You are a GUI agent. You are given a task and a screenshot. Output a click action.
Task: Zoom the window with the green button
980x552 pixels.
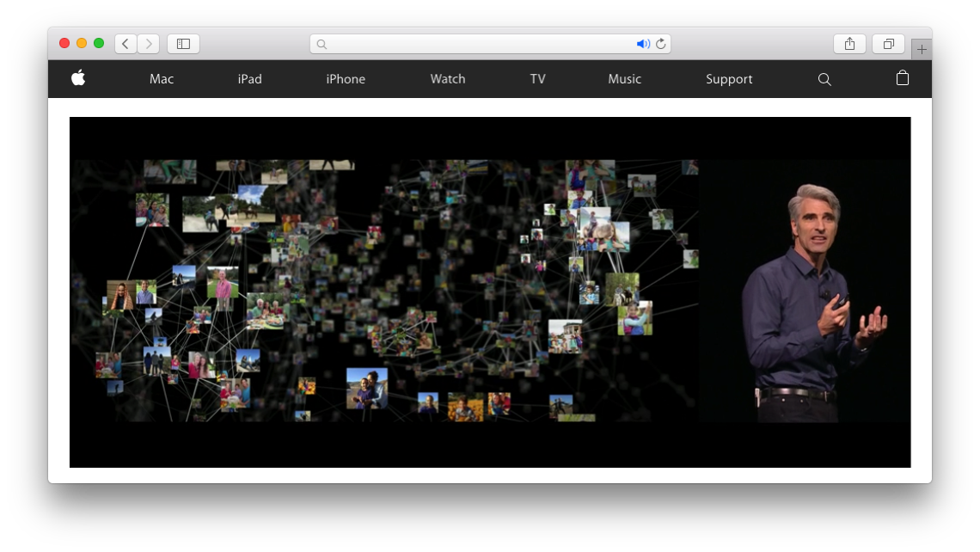point(99,43)
